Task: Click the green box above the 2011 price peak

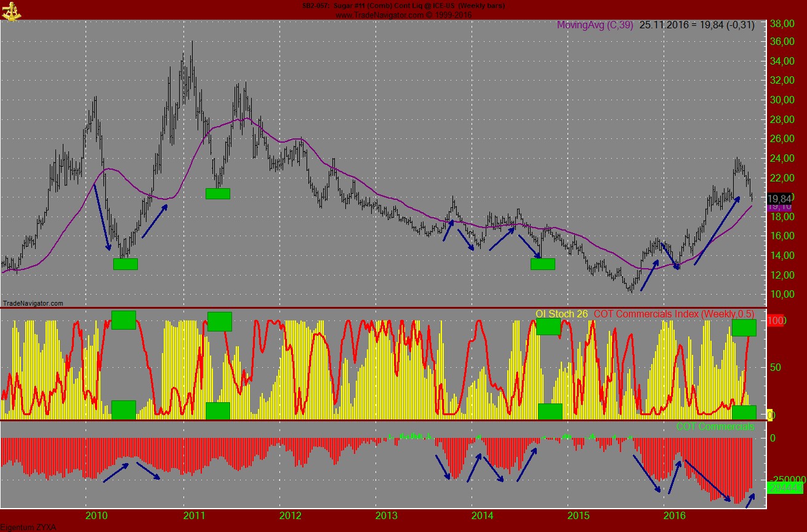Action: [218, 194]
